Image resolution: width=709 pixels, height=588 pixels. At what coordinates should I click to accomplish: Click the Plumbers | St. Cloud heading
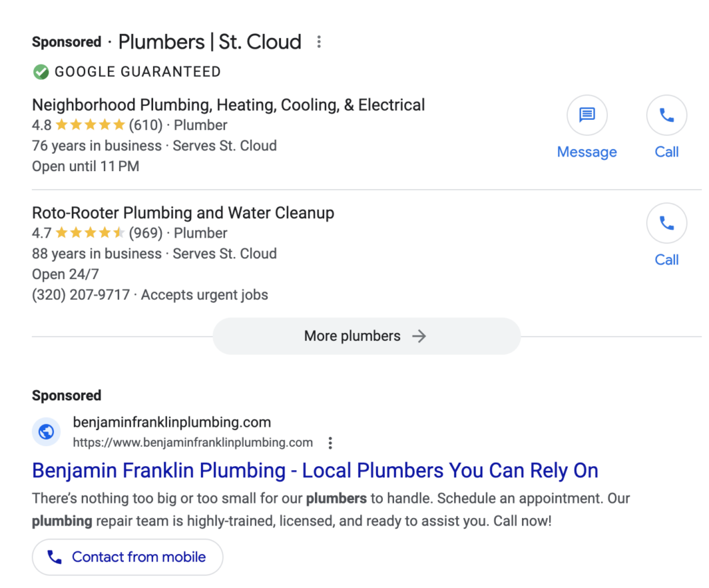(x=210, y=42)
